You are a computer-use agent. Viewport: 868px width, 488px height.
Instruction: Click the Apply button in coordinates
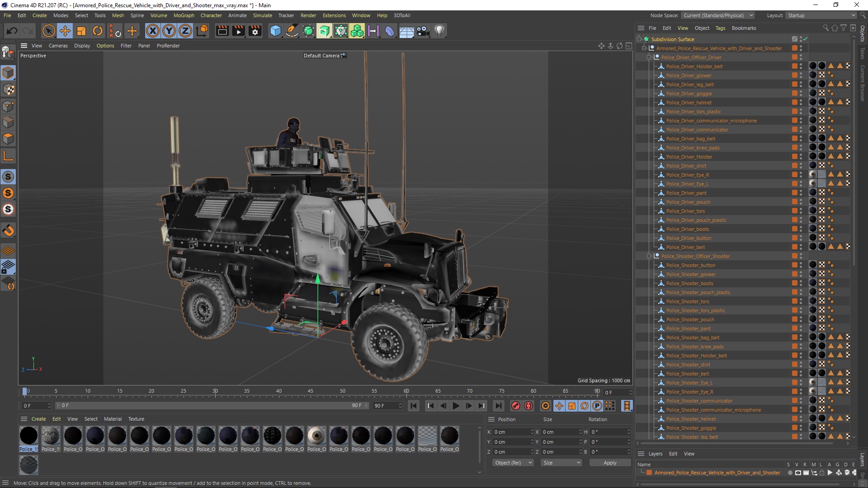[610, 463]
